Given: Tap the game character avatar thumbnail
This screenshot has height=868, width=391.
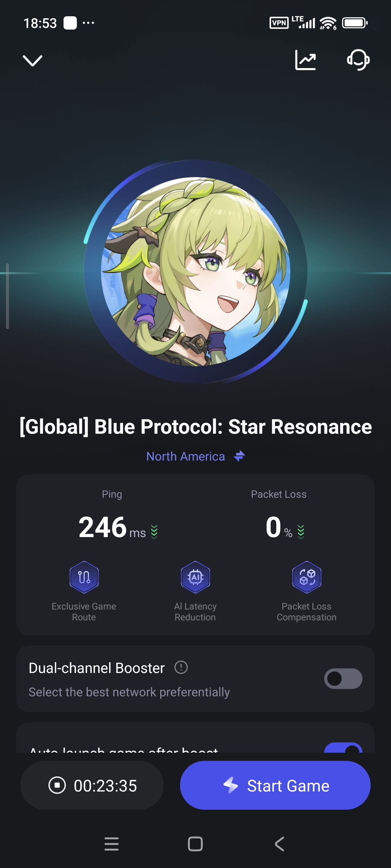Looking at the screenshot, I should pos(195,271).
